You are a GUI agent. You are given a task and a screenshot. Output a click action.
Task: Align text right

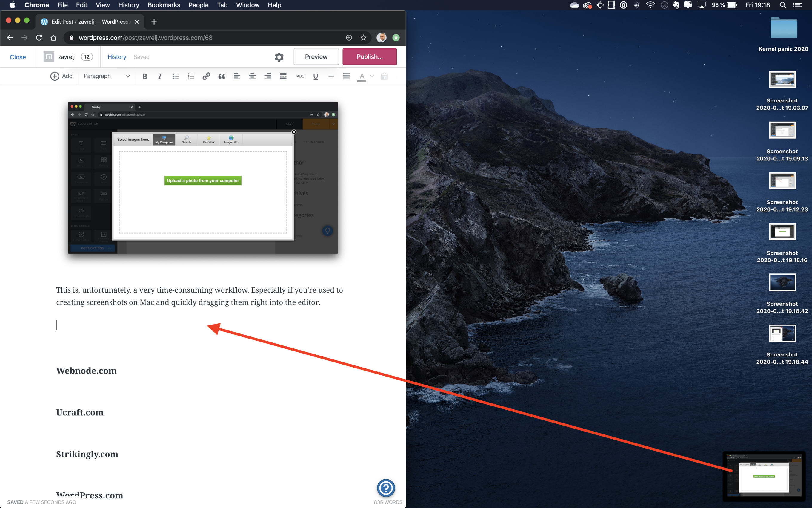268,76
